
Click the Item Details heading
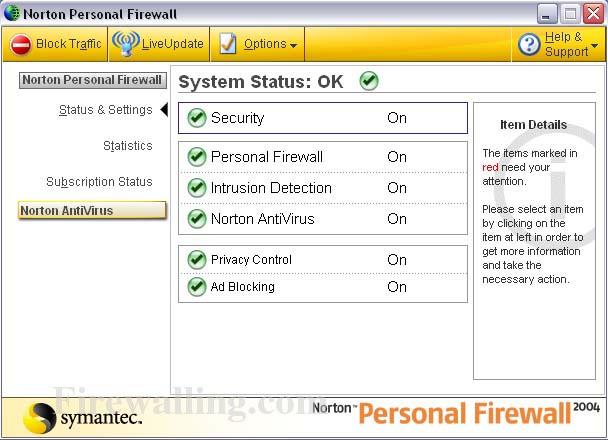click(x=533, y=125)
